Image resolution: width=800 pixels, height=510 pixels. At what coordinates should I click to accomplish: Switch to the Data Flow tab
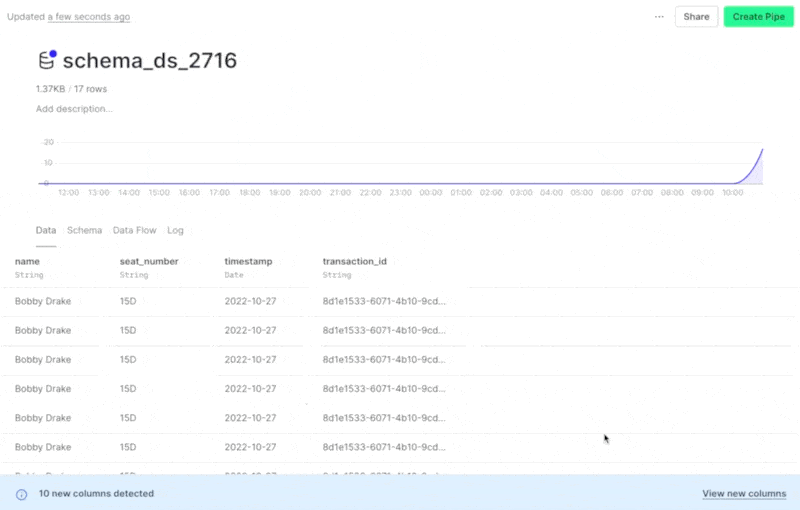point(134,230)
